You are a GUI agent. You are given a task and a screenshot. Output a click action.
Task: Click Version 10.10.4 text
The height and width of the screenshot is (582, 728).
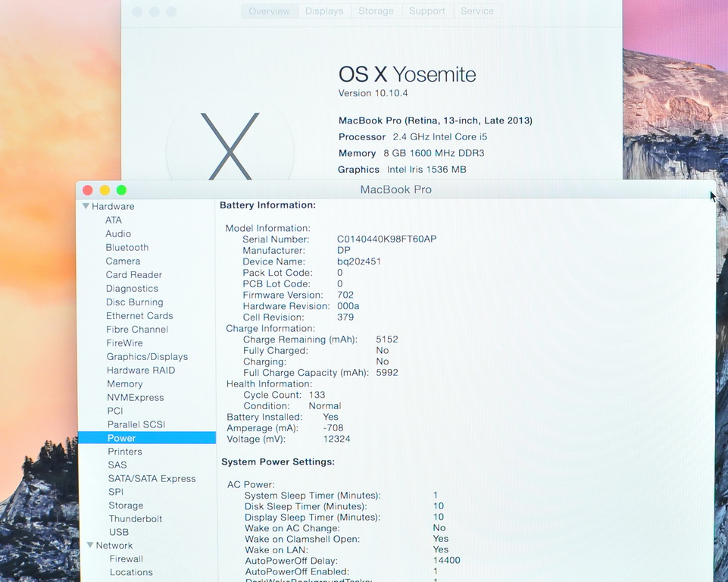click(x=373, y=93)
